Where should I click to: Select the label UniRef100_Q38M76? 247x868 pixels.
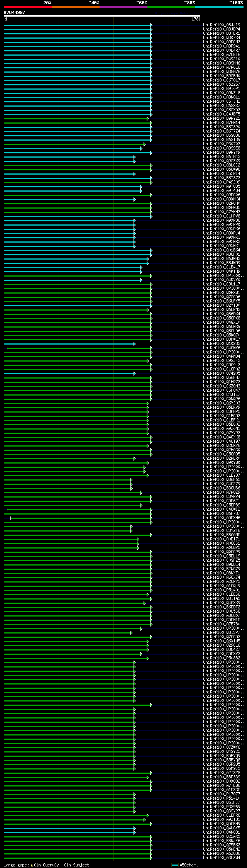222,72
